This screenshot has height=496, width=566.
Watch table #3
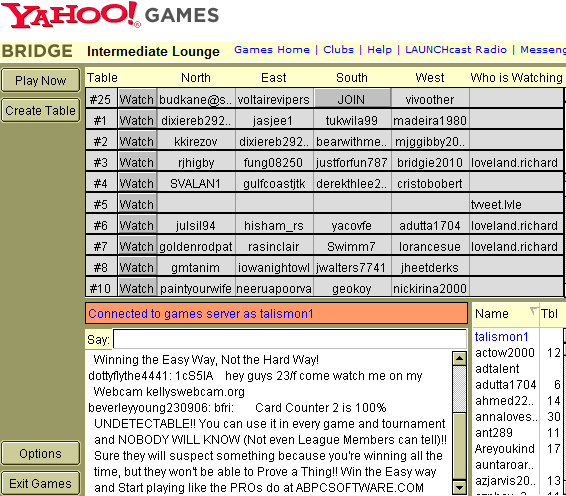pos(137,162)
